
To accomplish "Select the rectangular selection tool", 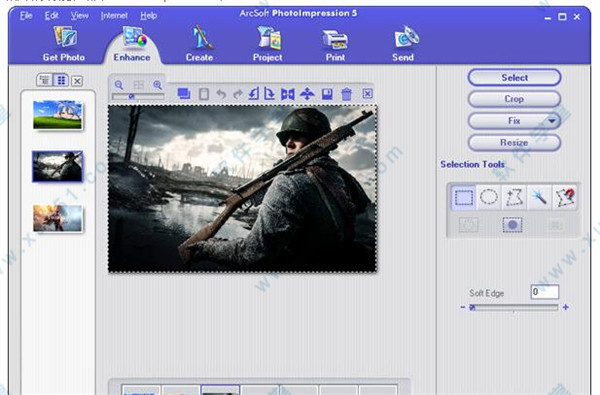I will (x=463, y=198).
